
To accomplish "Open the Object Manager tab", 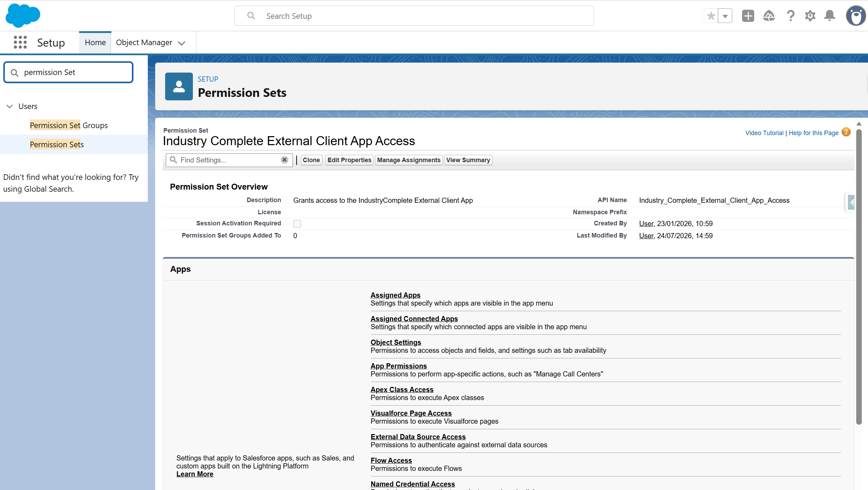I will coord(144,42).
